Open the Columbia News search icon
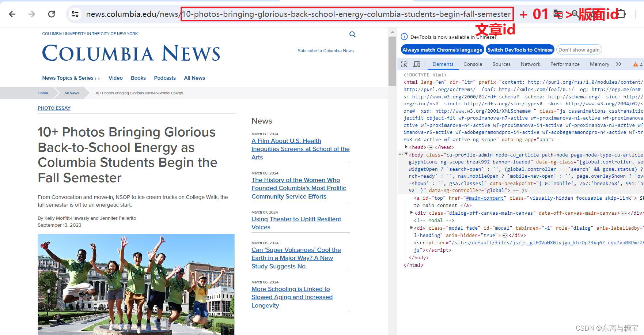This screenshot has height=335, width=644. (x=352, y=34)
